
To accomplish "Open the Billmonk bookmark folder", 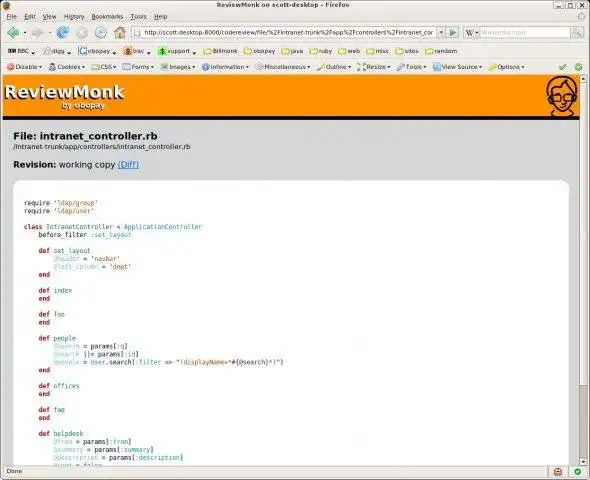I will tap(220, 51).
